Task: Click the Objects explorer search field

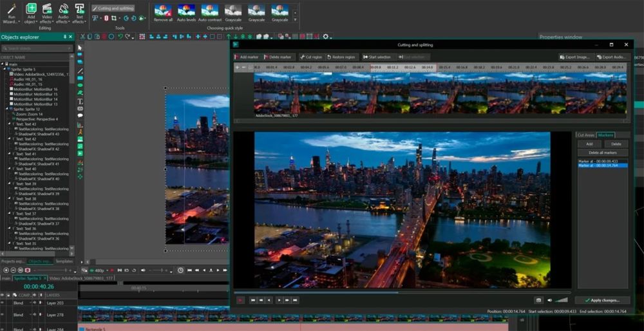Action: pyautogui.click(x=37, y=48)
